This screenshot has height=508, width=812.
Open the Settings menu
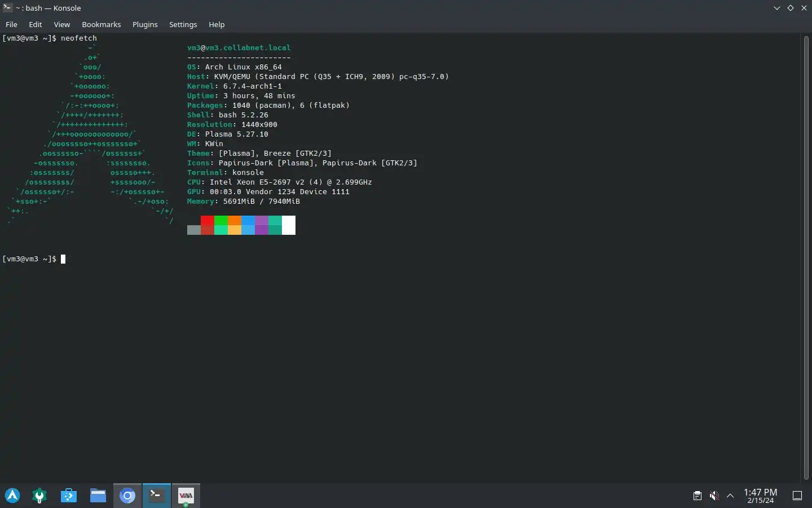pos(183,24)
